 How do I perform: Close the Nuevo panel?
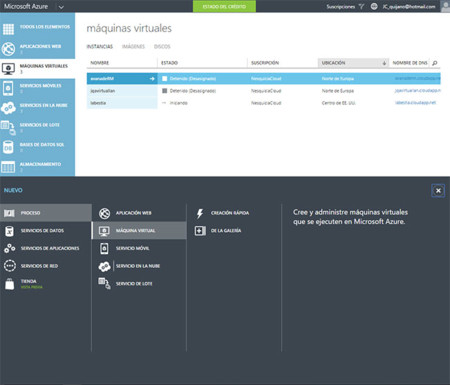[438, 191]
